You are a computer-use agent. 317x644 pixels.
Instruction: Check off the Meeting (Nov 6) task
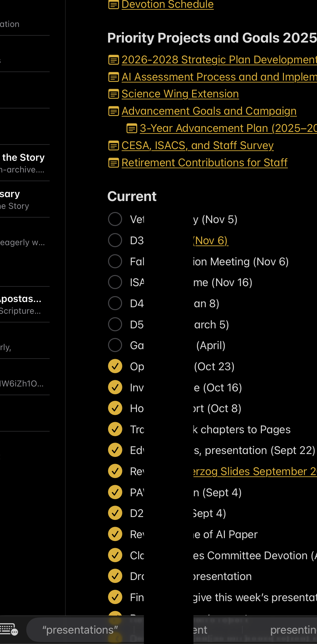pos(115,261)
